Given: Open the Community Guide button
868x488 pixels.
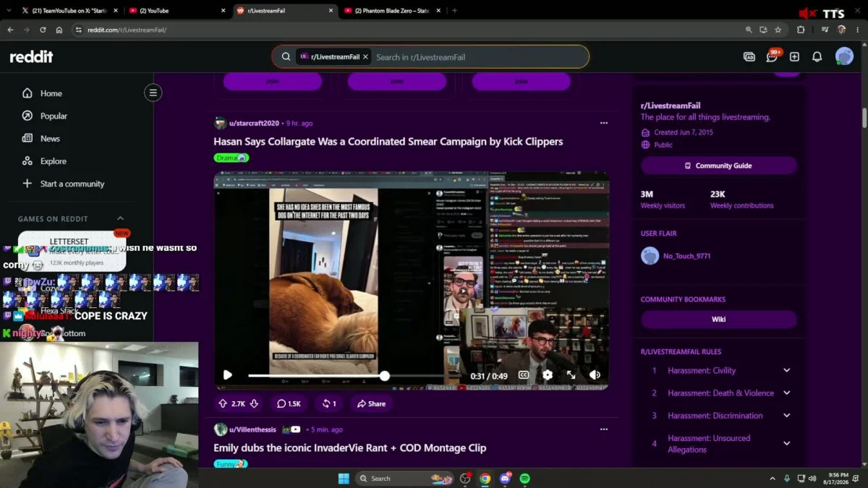Looking at the screenshot, I should click(719, 166).
